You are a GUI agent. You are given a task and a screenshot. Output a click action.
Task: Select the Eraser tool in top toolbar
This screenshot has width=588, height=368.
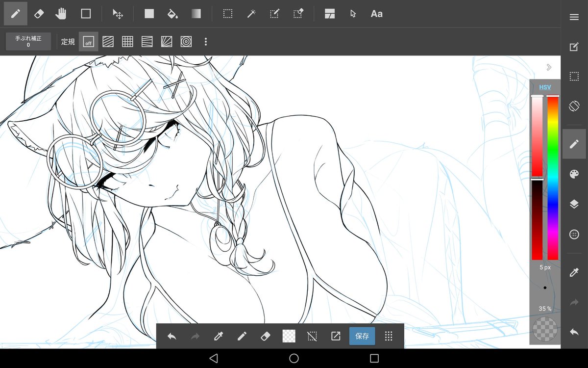[39, 14]
